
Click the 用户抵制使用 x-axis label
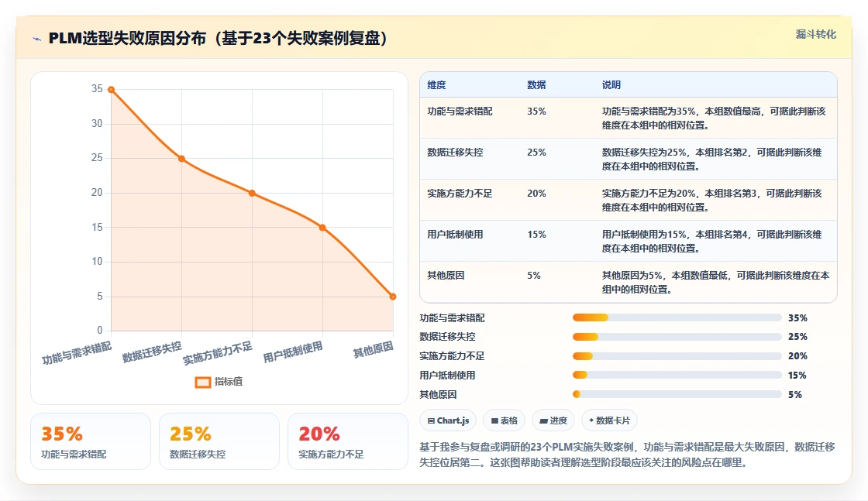pos(293,352)
